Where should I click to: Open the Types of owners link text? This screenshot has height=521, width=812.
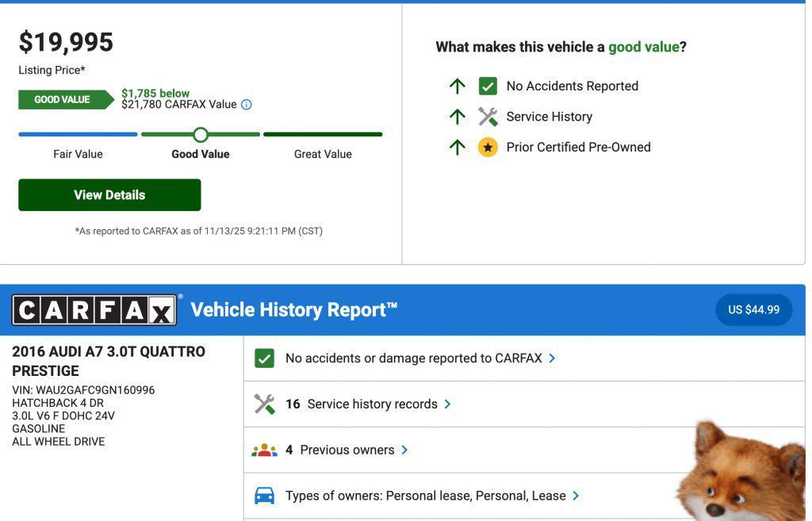tap(425, 496)
